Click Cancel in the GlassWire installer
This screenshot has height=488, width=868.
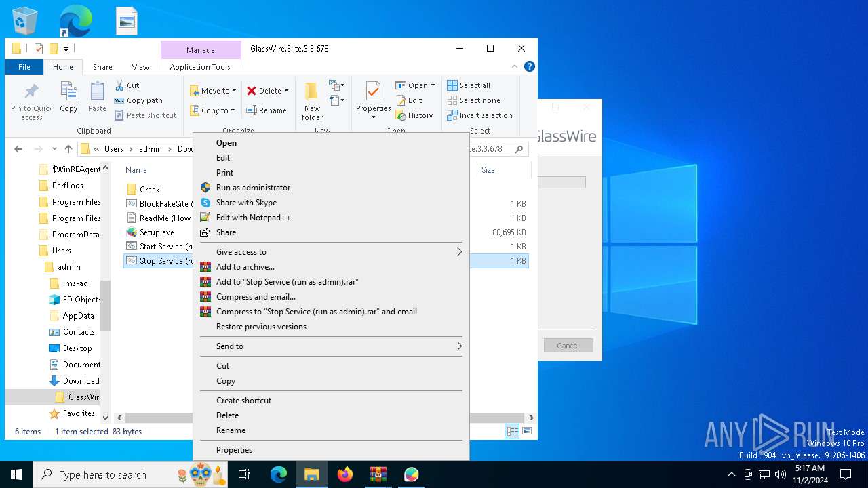[x=568, y=346]
